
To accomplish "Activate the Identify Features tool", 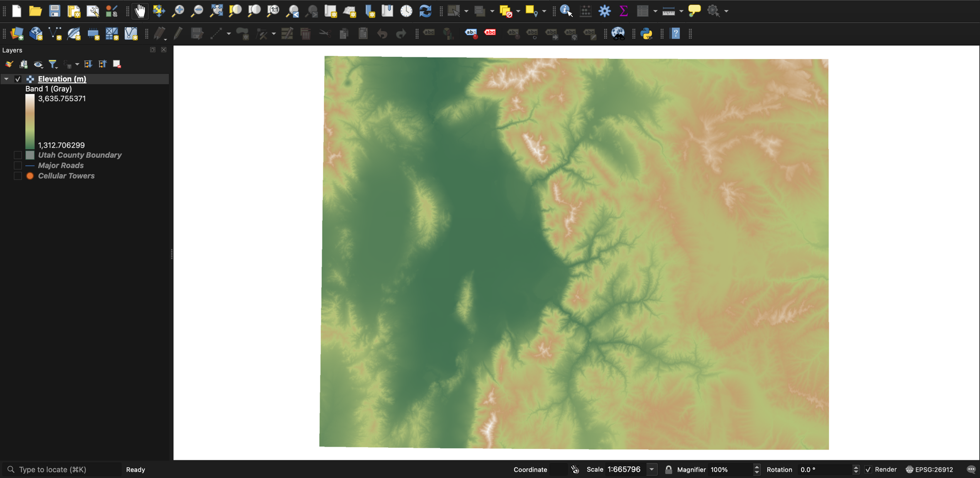I will point(566,11).
